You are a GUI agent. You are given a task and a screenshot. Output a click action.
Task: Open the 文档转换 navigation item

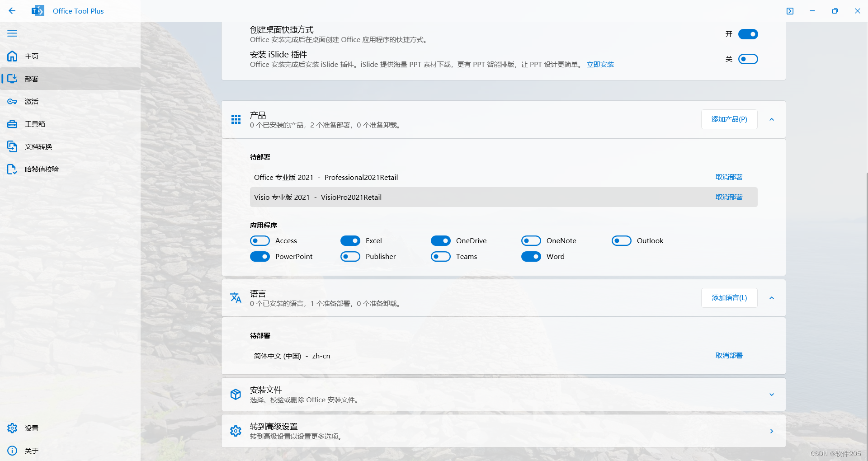[x=70, y=146]
